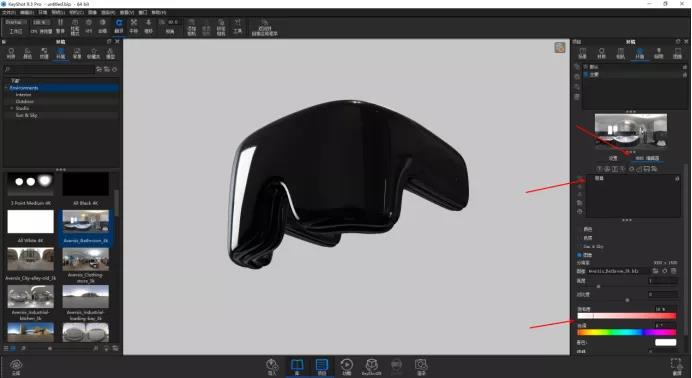Select the All Black 4K environment thumbnail
The height and width of the screenshot is (378, 692).
pyautogui.click(x=86, y=184)
